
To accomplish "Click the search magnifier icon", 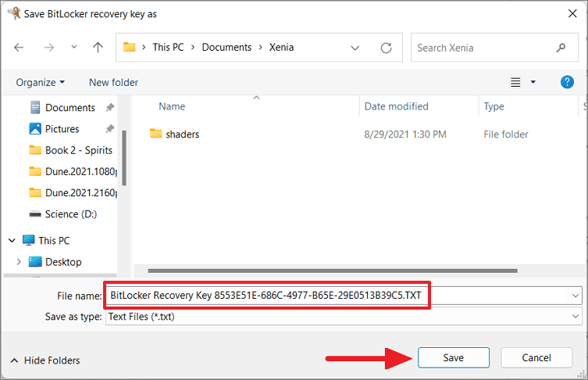I will [x=561, y=48].
